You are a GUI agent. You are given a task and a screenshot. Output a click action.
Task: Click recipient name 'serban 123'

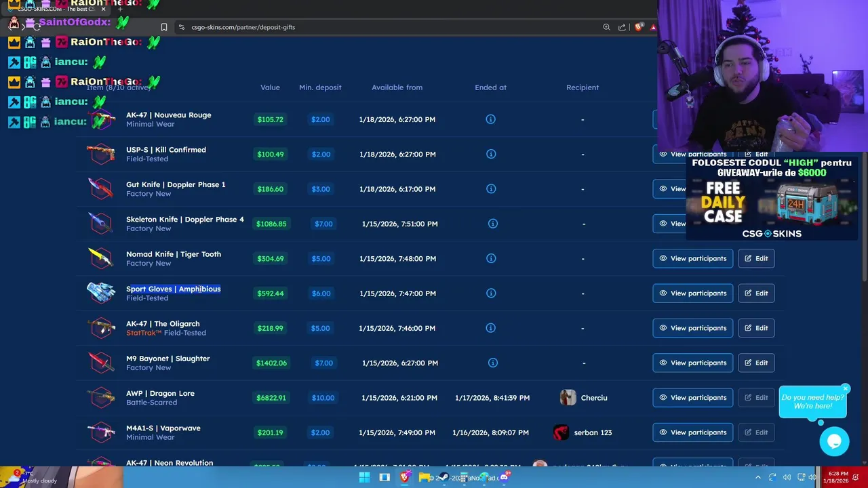(x=593, y=432)
